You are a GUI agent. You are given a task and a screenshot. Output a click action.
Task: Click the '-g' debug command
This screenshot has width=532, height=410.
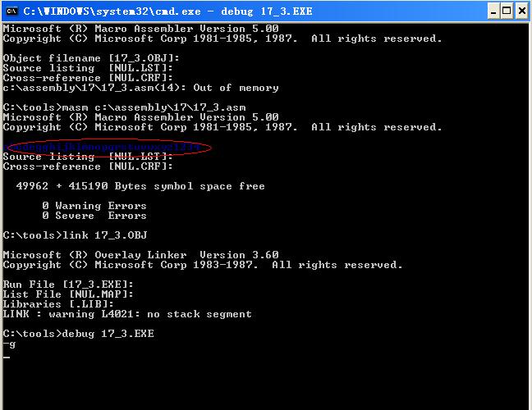point(9,344)
